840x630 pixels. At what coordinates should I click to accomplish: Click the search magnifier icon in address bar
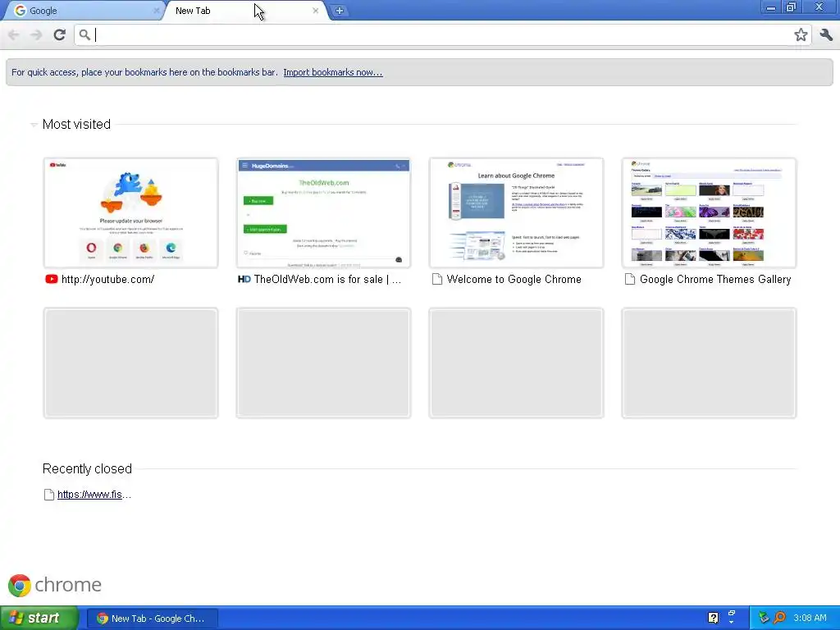(84, 34)
